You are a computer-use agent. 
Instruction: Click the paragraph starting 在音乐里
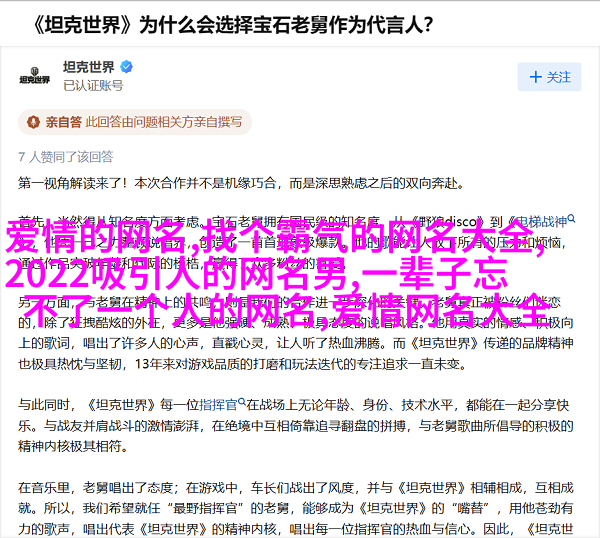pos(295,508)
